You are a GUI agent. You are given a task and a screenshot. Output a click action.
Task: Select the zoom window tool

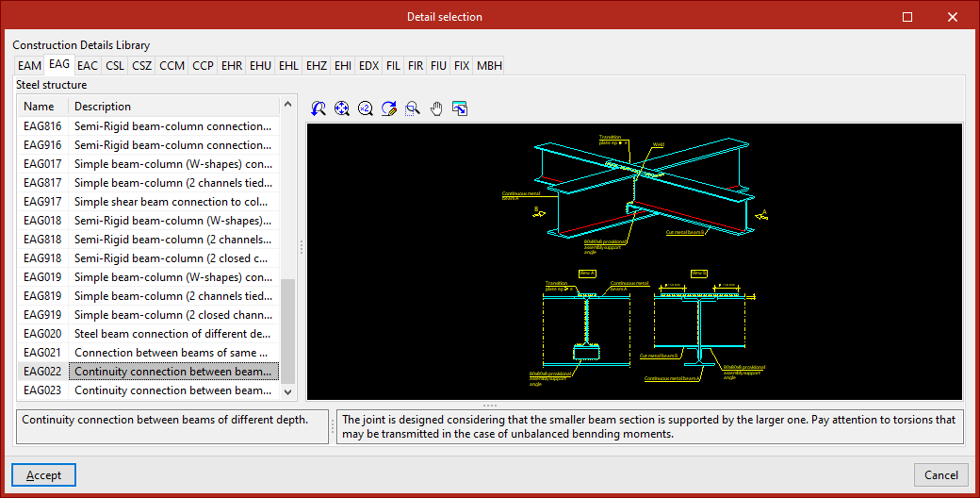coord(413,109)
